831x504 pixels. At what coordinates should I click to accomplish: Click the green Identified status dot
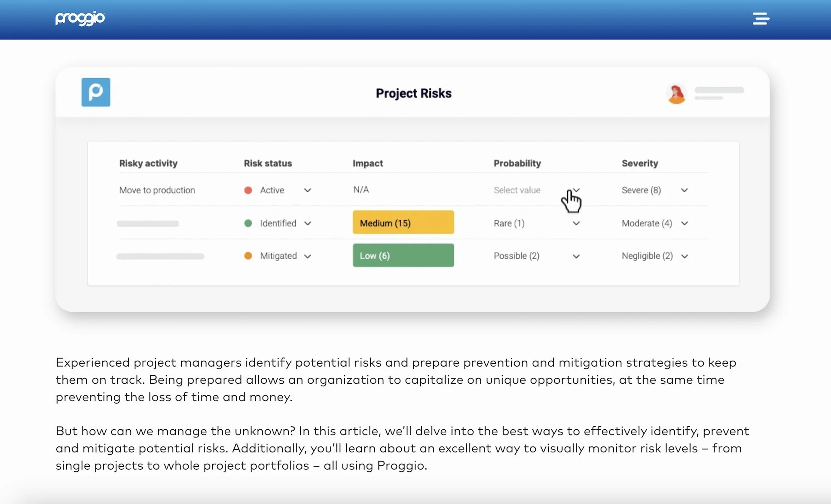point(248,223)
